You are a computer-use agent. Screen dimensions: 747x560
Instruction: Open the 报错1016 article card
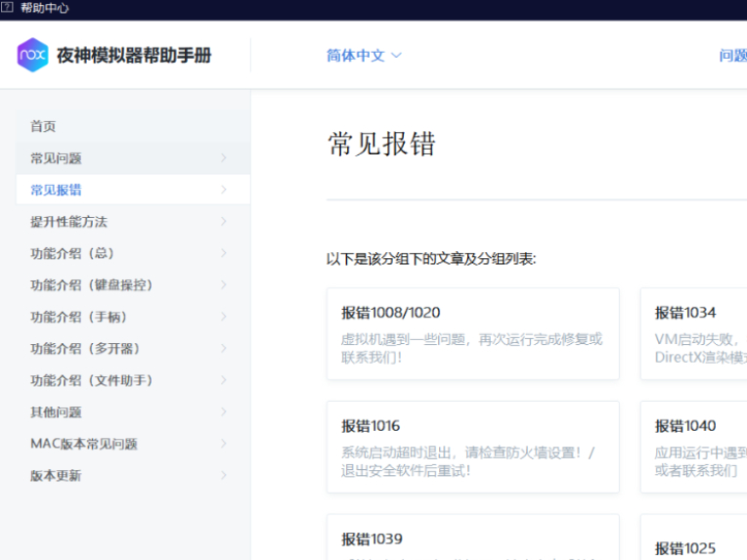coord(472,447)
